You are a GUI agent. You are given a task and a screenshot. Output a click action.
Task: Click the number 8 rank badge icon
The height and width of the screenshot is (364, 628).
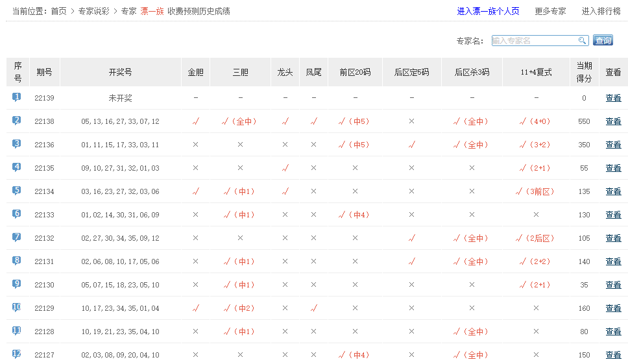pyautogui.click(x=17, y=261)
